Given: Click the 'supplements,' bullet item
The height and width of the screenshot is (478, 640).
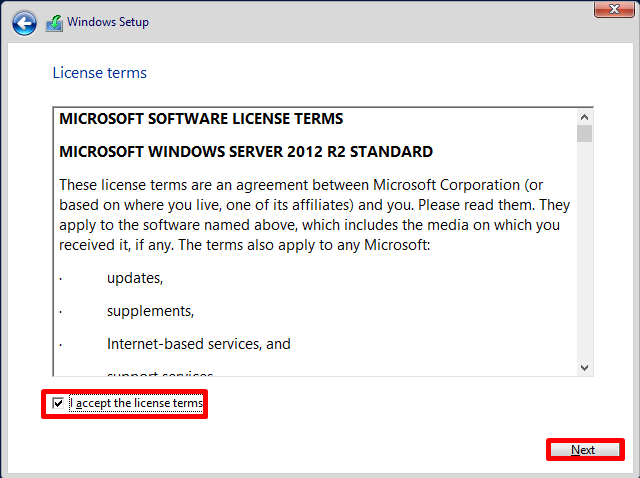Looking at the screenshot, I should coord(151,310).
